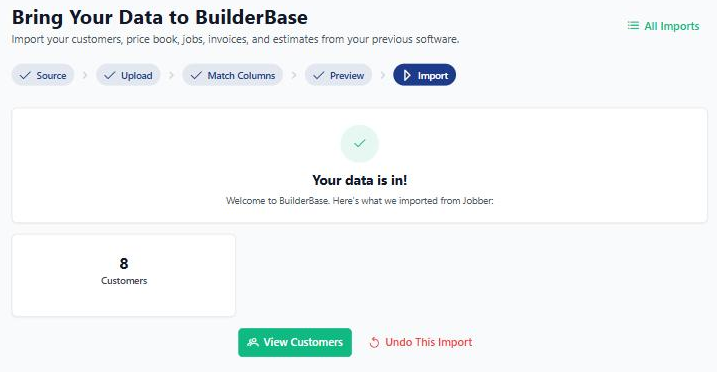Click the checkmark icon in Match Columns
The height and width of the screenshot is (372, 717).
point(196,75)
